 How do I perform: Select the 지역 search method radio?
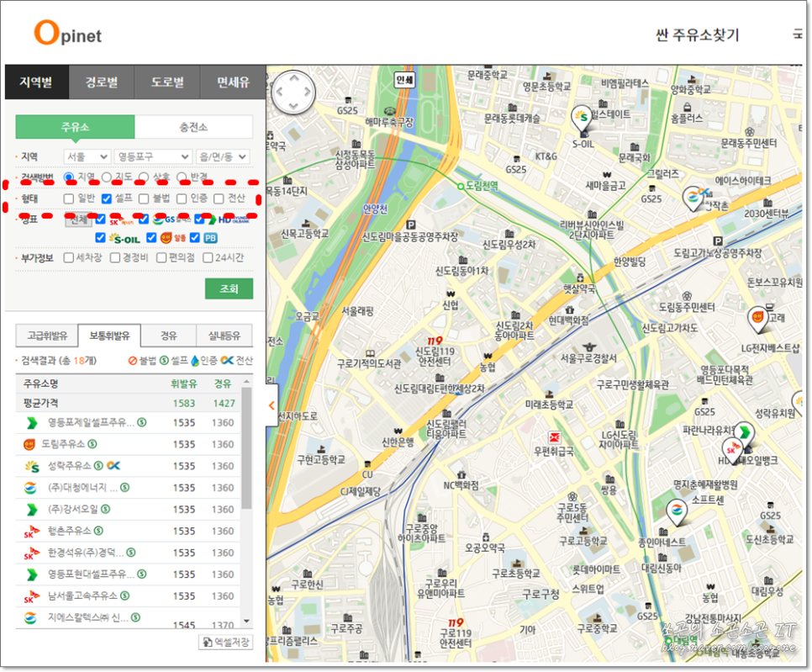(x=68, y=177)
